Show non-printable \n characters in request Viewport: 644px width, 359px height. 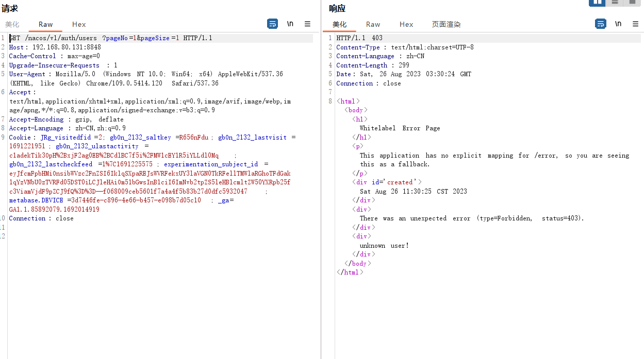[290, 24]
